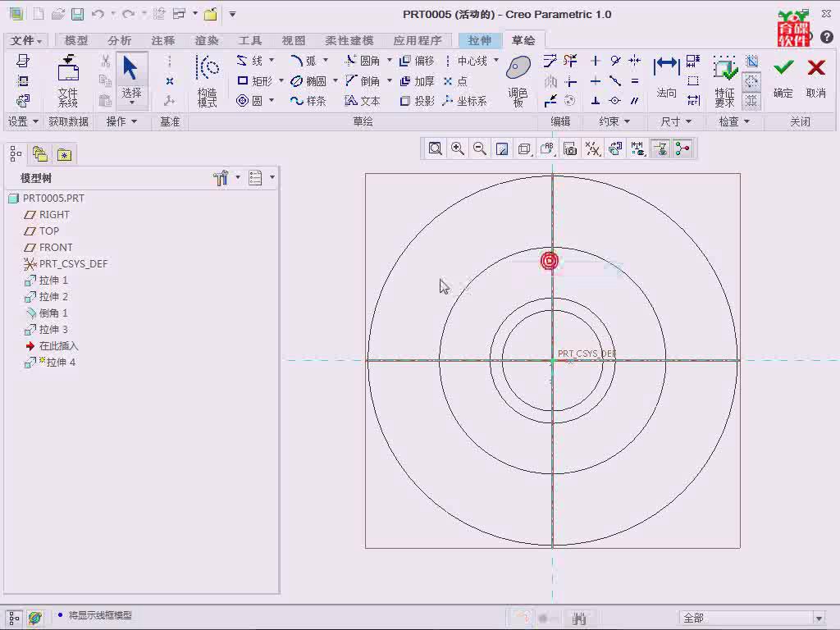Select the 矩形 (Rectangle) sketch tool

point(254,81)
